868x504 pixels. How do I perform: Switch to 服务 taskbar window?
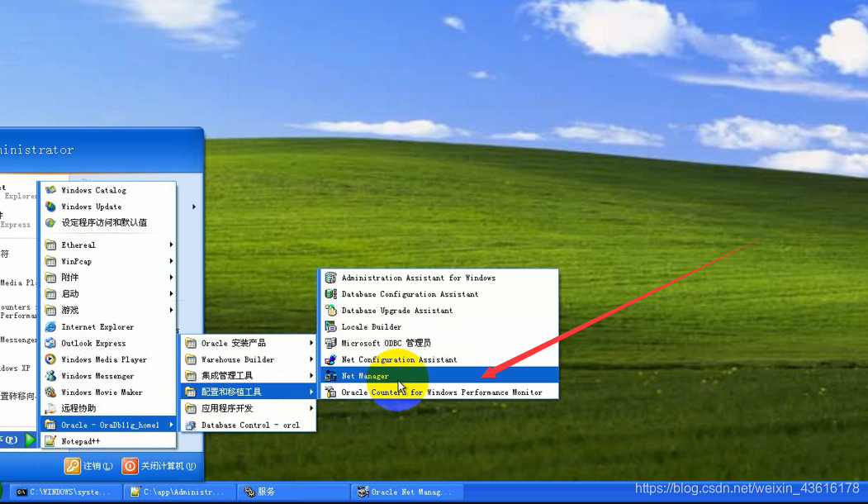click(x=293, y=492)
